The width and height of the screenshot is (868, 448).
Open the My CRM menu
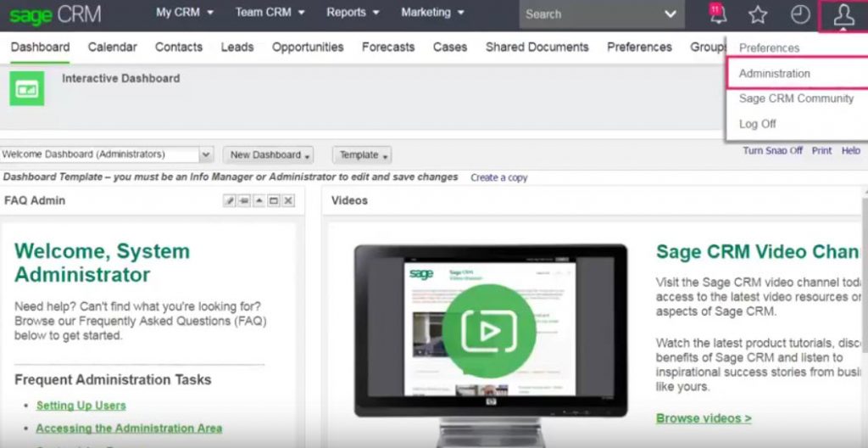pyautogui.click(x=184, y=12)
